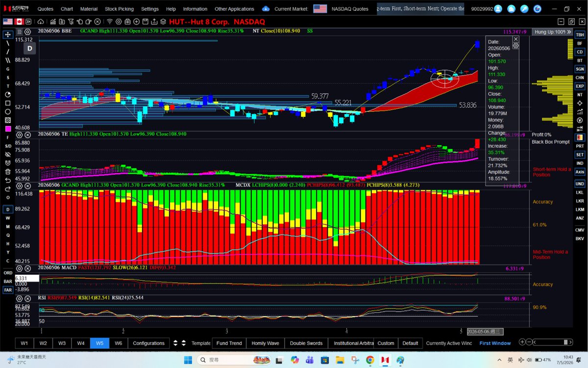
Task: Click the bottom zoom scrollbar track
Action: click(x=553, y=342)
